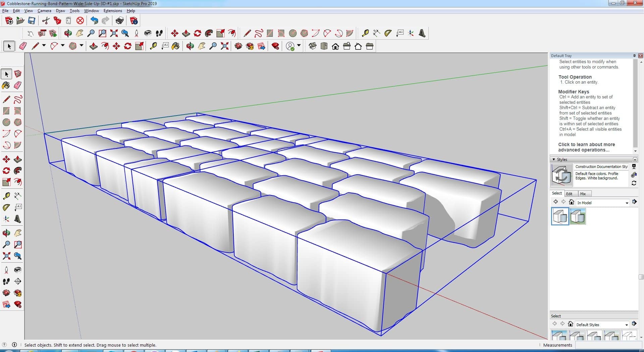This screenshot has height=352, width=644.
Task: Toggle the Look Around eye tool in left toolbar
Action: (18, 270)
